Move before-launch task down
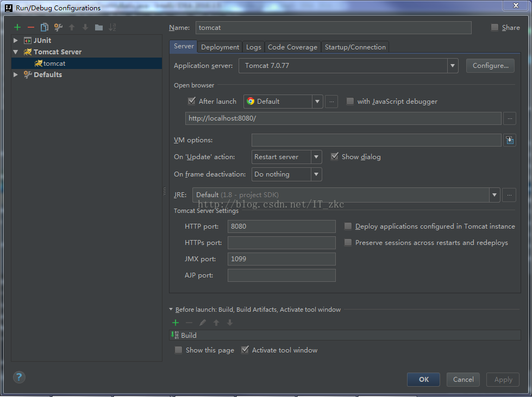Image resolution: width=532 pixels, height=397 pixels. click(230, 323)
